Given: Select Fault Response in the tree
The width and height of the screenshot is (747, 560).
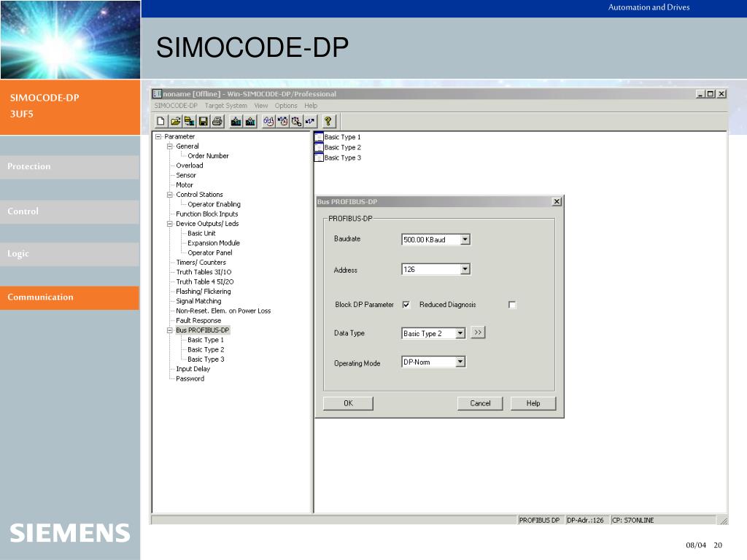Looking at the screenshot, I should point(198,321).
